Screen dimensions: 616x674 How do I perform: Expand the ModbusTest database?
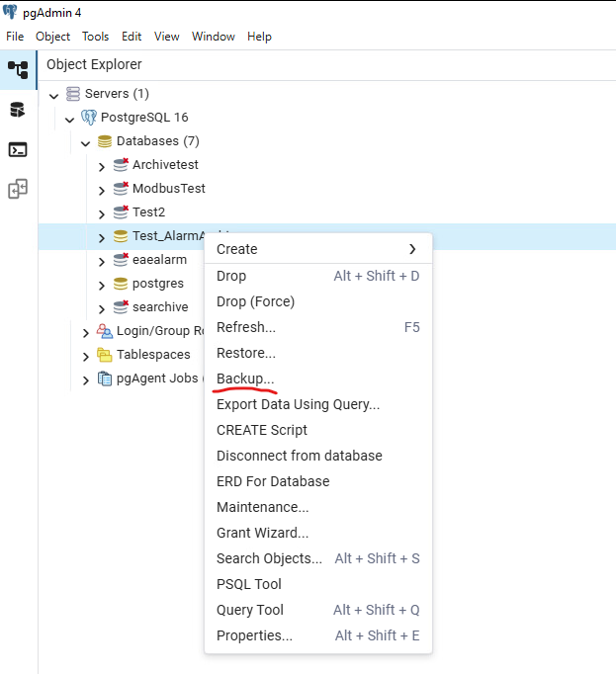coord(102,191)
